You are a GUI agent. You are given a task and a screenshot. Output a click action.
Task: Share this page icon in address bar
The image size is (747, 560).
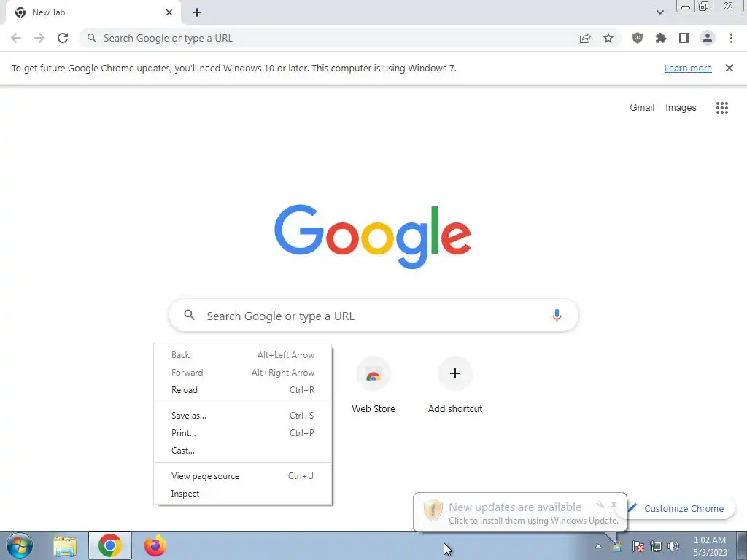(585, 39)
